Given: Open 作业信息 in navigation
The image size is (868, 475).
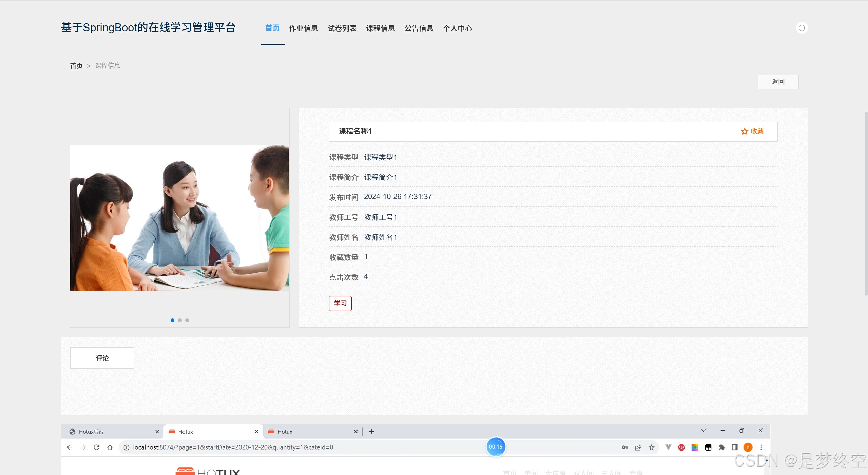Looking at the screenshot, I should pyautogui.click(x=303, y=28).
